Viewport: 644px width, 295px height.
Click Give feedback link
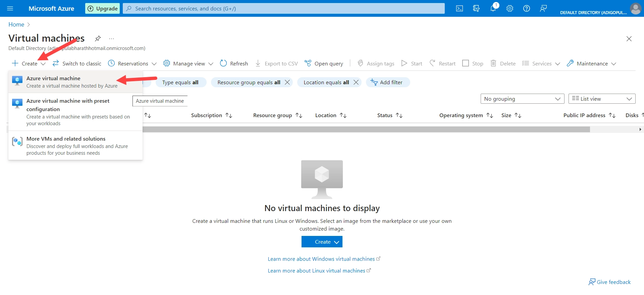pyautogui.click(x=609, y=282)
